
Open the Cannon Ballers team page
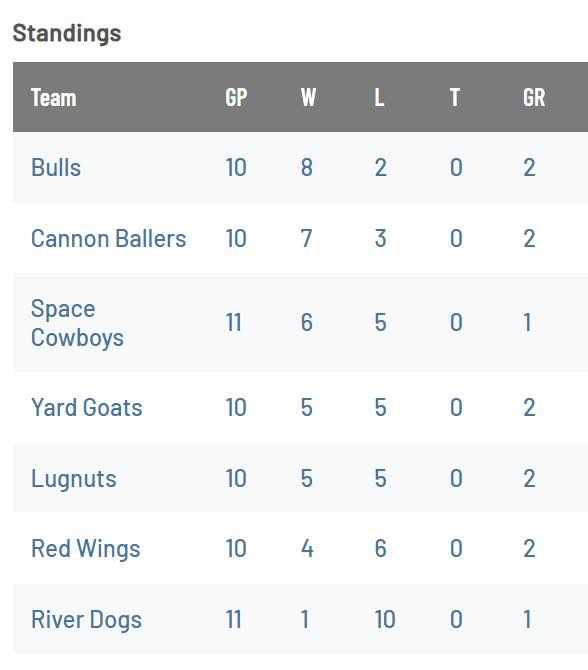pos(109,238)
